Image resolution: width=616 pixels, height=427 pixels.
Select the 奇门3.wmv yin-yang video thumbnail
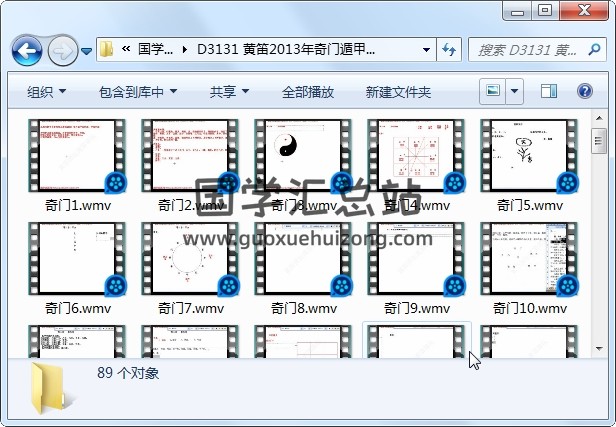click(x=303, y=156)
